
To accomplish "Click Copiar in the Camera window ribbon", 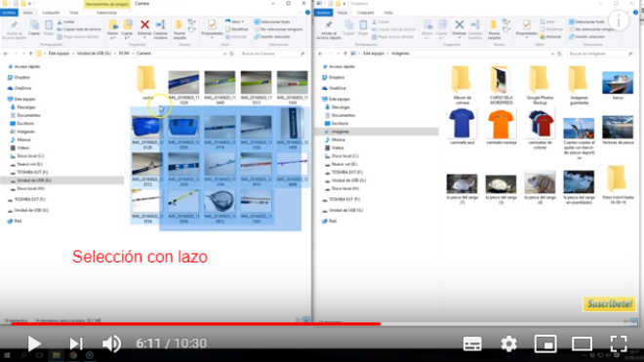I will point(34,28).
